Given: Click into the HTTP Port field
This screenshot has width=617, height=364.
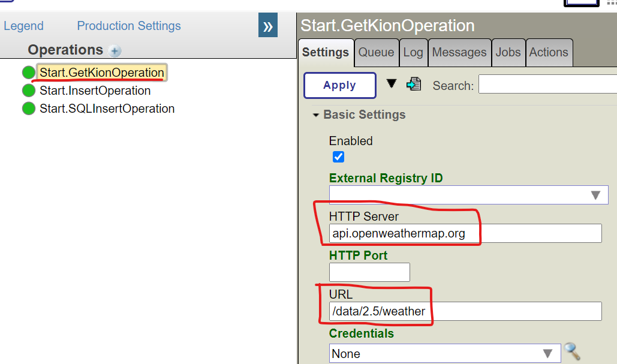Looking at the screenshot, I should (369, 272).
